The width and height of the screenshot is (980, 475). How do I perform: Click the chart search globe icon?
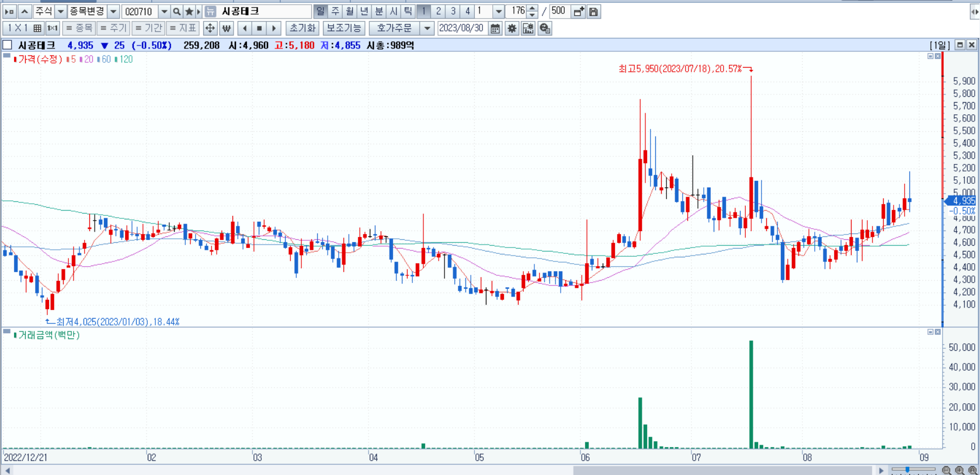(x=545, y=28)
